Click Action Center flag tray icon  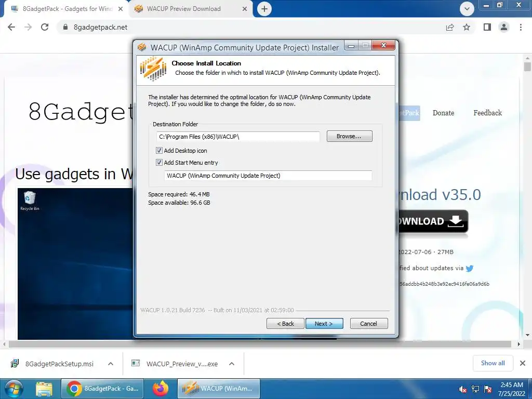488,389
